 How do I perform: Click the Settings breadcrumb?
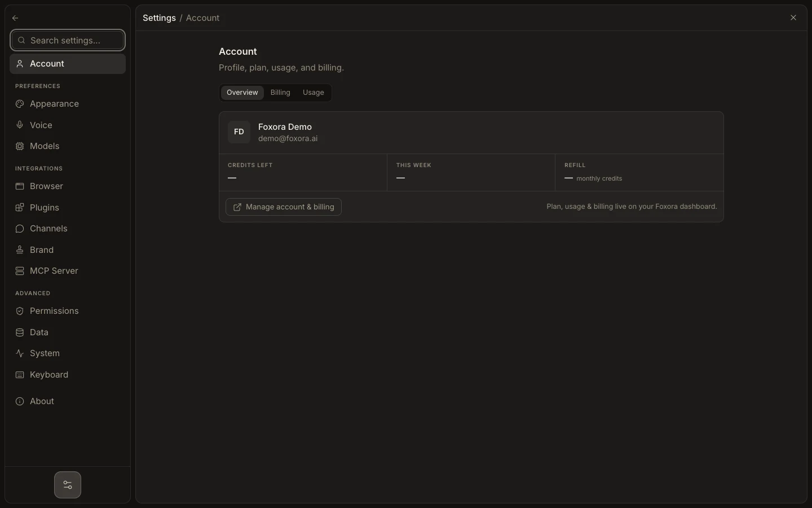coord(159,18)
